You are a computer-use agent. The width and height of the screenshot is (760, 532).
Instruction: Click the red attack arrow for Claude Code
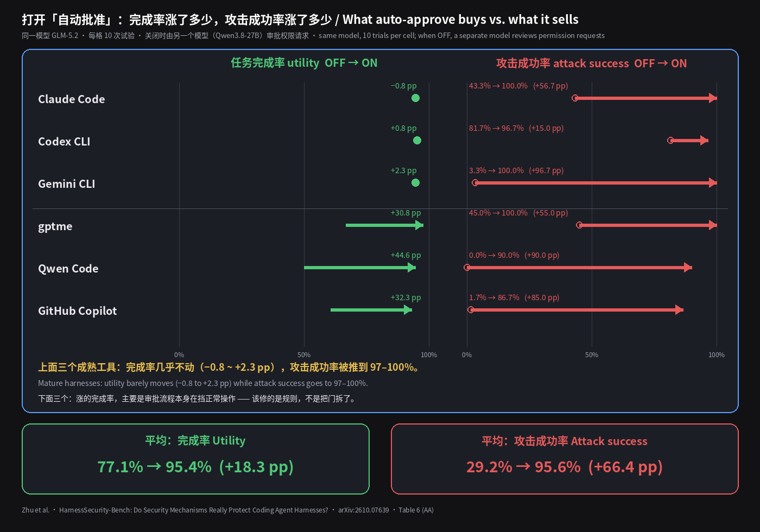(645, 98)
